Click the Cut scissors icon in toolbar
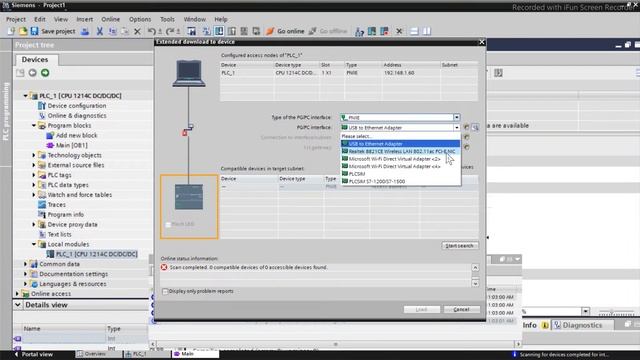This screenshot has height=360, width=640. 100,31
